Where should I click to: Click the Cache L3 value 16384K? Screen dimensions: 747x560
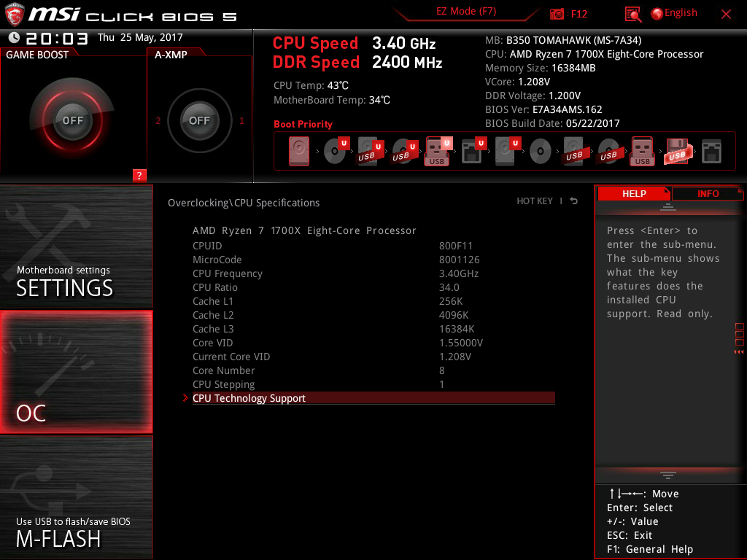[457, 329]
